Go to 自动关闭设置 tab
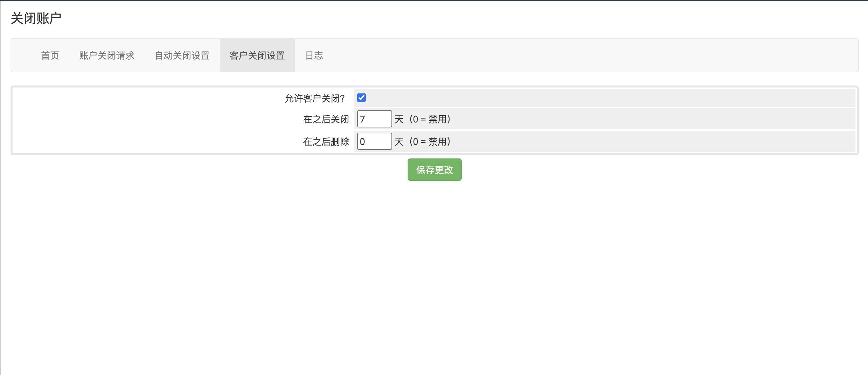The image size is (868, 375). 182,55
